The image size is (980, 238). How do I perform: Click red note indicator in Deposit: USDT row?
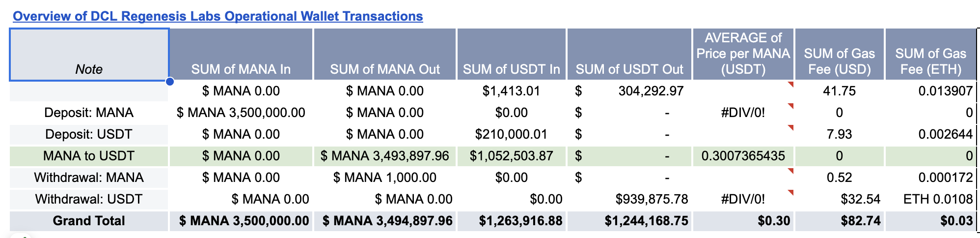pos(790,128)
